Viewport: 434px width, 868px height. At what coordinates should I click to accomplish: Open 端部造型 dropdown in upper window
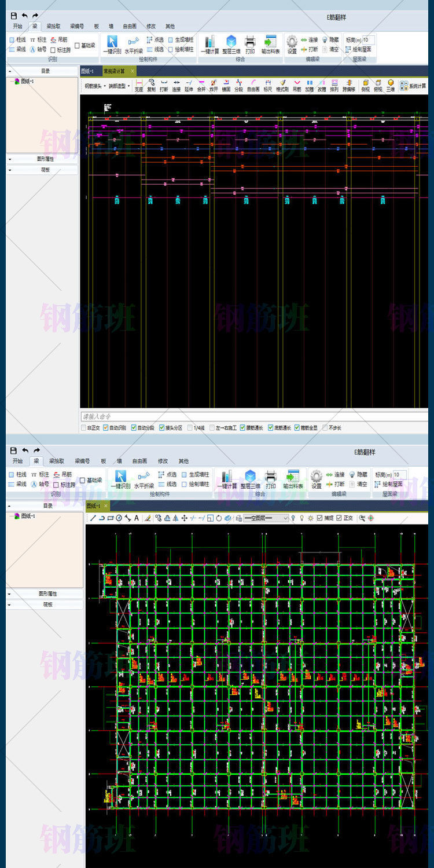pos(119,86)
